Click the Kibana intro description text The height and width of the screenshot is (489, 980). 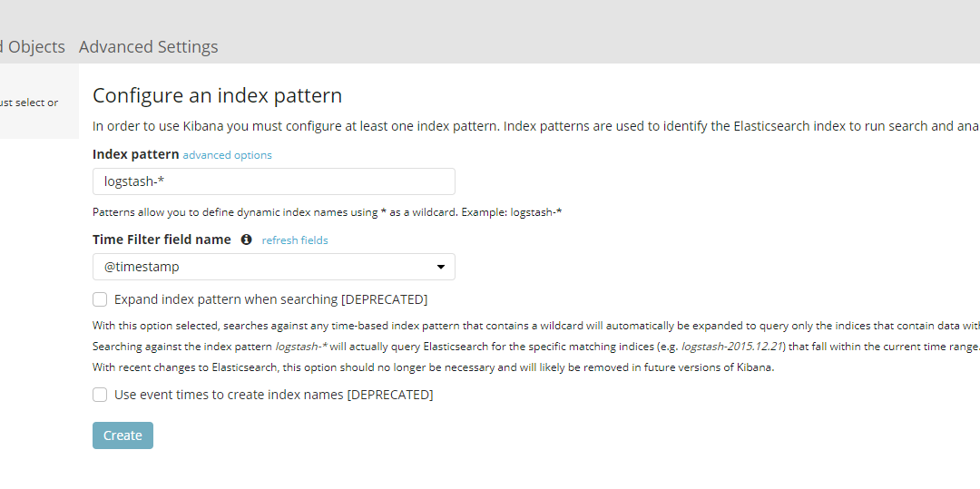tap(535, 126)
